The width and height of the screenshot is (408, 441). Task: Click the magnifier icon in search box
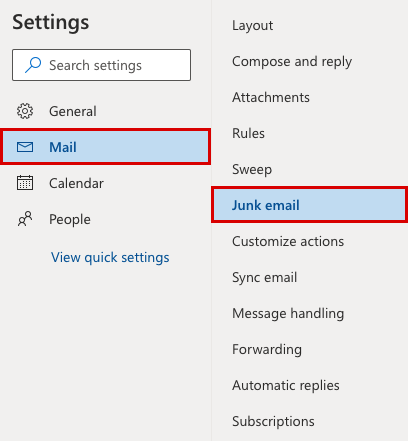pos(33,65)
